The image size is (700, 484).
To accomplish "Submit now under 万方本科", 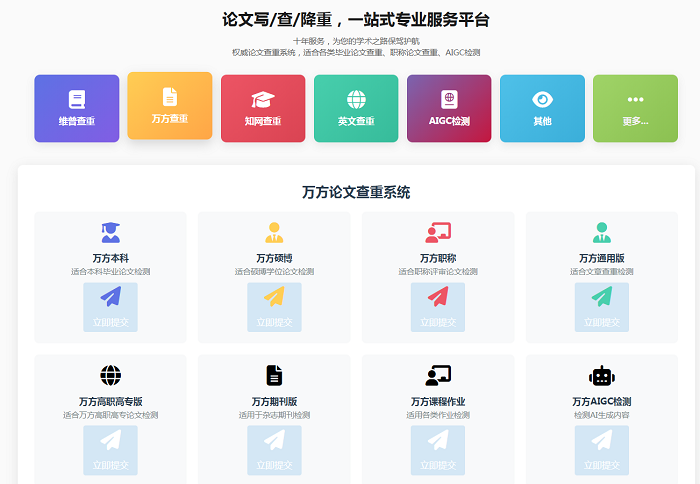I will click(111, 307).
